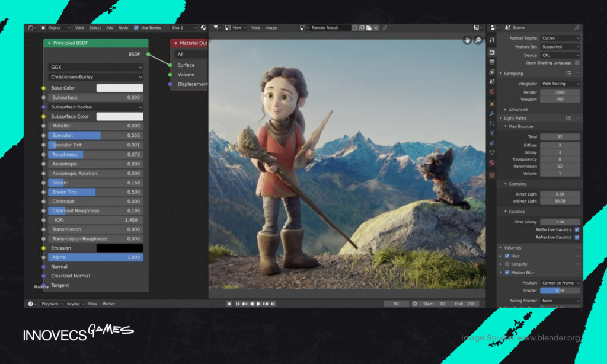Viewport: 607px width, 364px height.
Task: Open the Image menu in image editor
Action: pyautogui.click(x=271, y=28)
